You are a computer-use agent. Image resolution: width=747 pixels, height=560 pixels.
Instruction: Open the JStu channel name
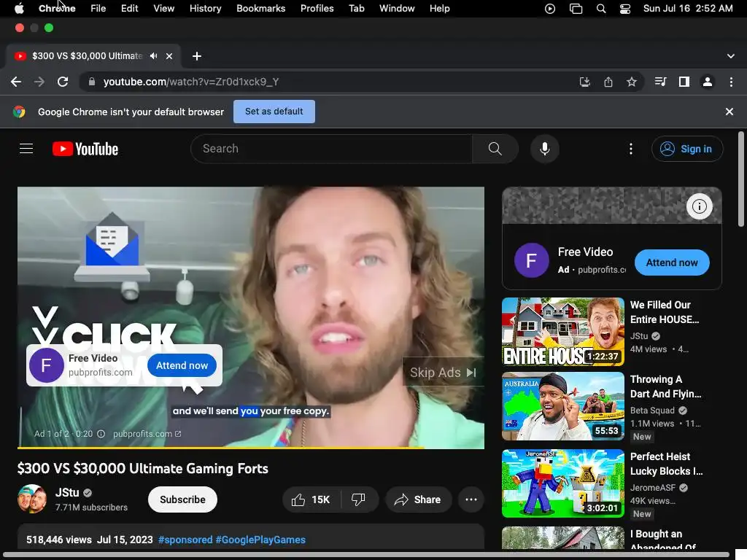click(67, 492)
